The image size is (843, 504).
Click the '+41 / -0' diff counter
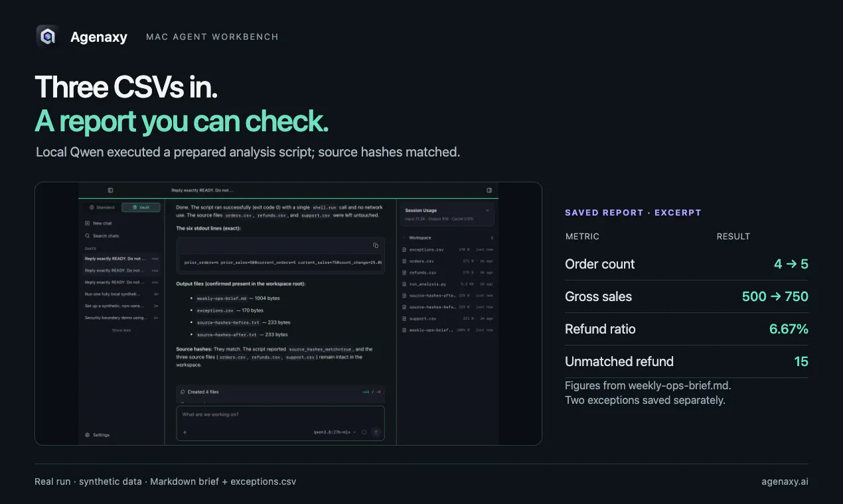coord(372,392)
